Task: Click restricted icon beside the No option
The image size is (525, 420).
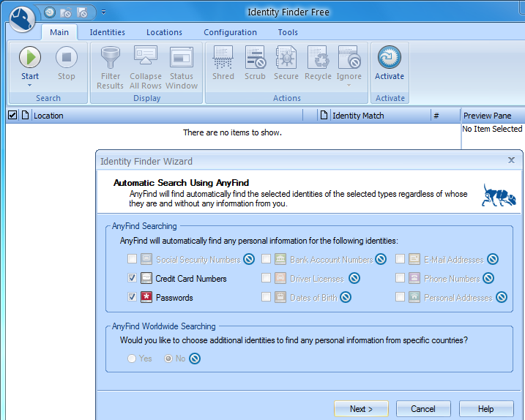Action: (x=195, y=359)
